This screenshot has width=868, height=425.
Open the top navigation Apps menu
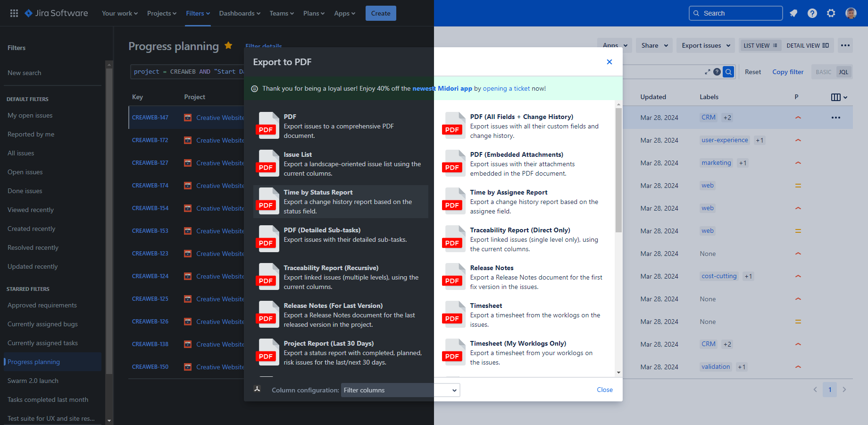(x=345, y=13)
